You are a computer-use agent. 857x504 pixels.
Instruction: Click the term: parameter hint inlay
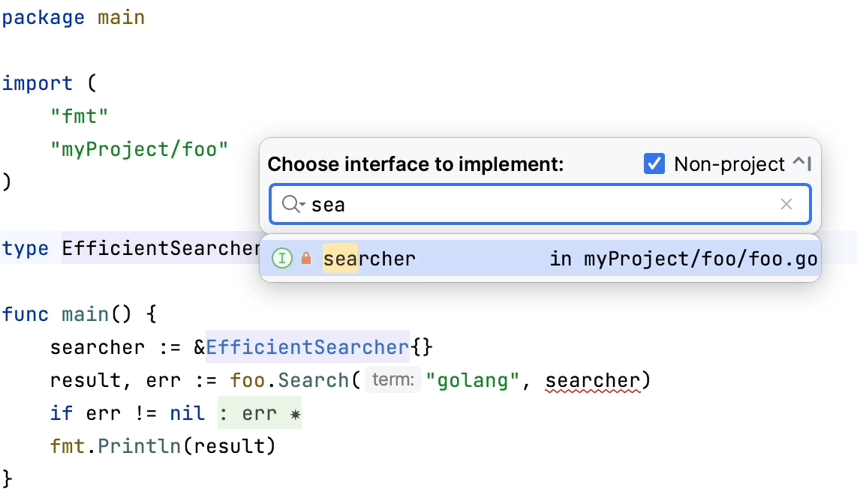point(393,379)
